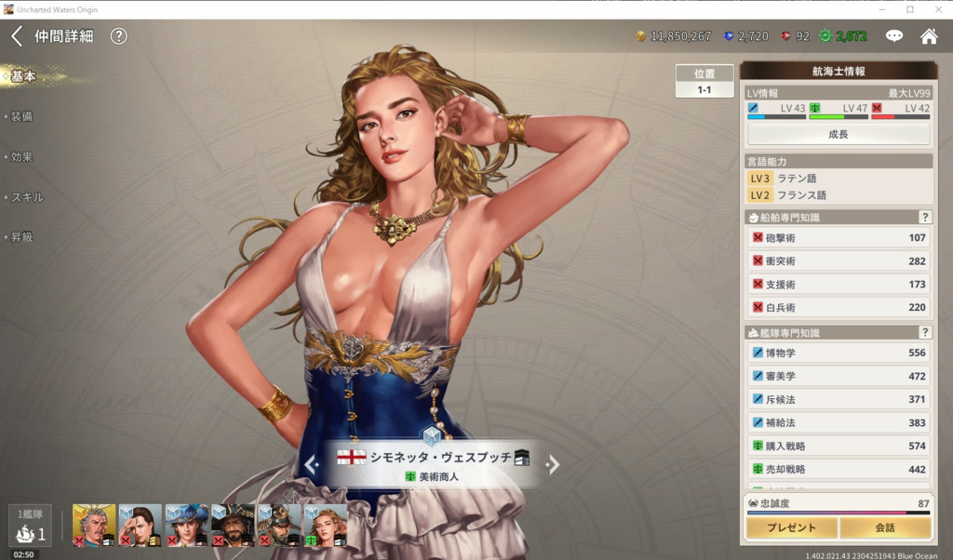953x560 pixels.
Task: Click the green trade icon beside 美術商人
Action: (x=410, y=477)
